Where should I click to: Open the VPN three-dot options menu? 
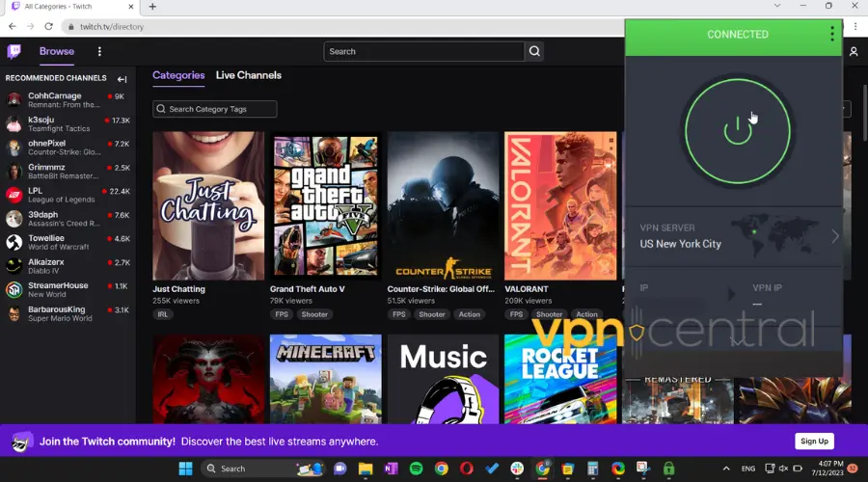(832, 35)
